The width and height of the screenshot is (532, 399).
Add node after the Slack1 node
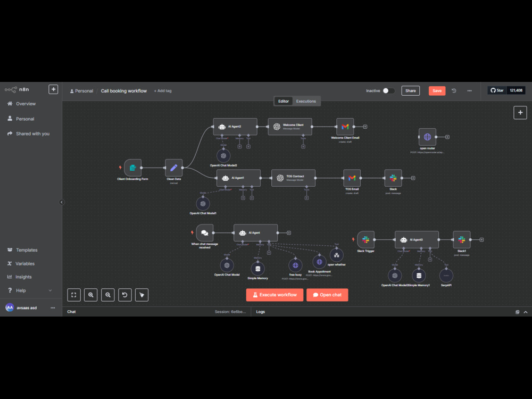tap(481, 239)
